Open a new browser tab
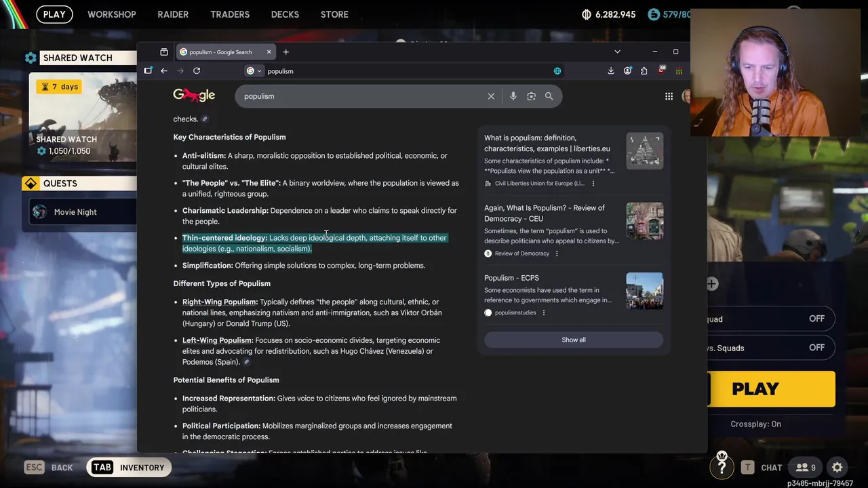Image resolution: width=868 pixels, height=488 pixels. click(286, 52)
